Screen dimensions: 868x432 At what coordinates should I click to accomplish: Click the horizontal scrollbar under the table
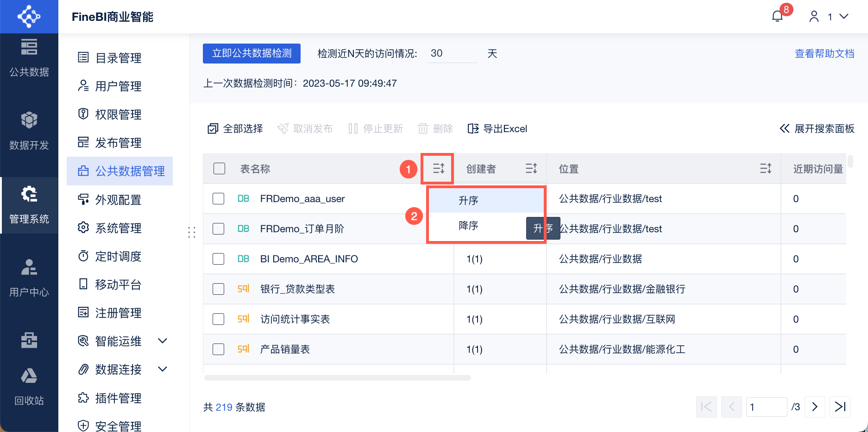(337, 378)
